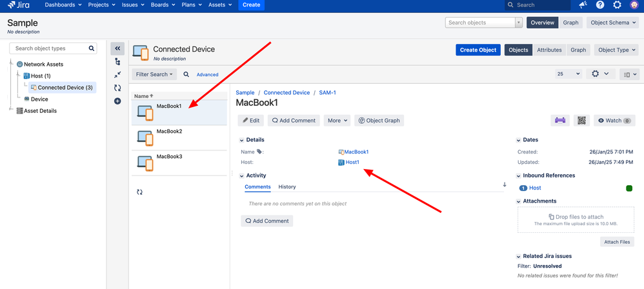
Task: Select MacBook3 in the object list
Action: click(179, 163)
